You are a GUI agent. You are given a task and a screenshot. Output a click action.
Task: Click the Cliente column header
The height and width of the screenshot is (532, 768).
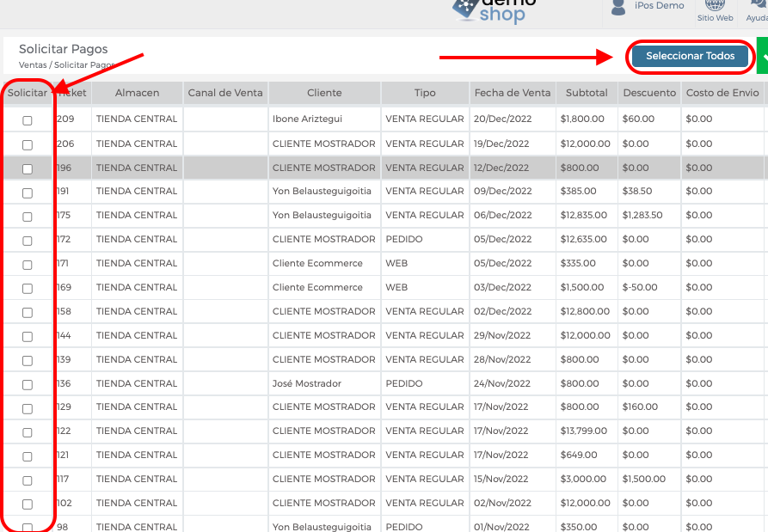click(x=324, y=93)
